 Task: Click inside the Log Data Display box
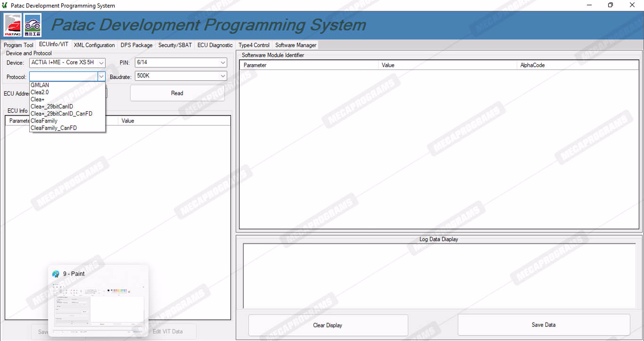(439, 276)
